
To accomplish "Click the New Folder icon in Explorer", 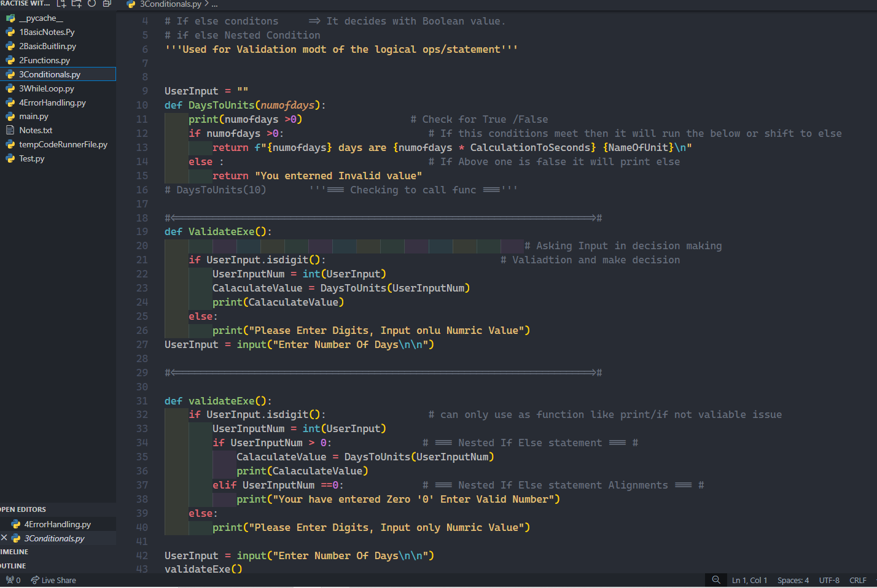I will [77, 4].
